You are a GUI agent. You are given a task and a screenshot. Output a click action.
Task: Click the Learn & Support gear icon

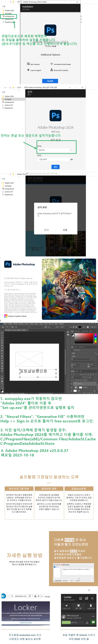coord(28,70)
